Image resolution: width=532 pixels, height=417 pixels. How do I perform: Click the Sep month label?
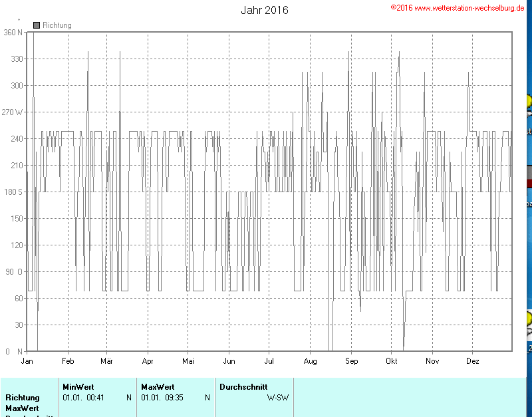click(352, 361)
